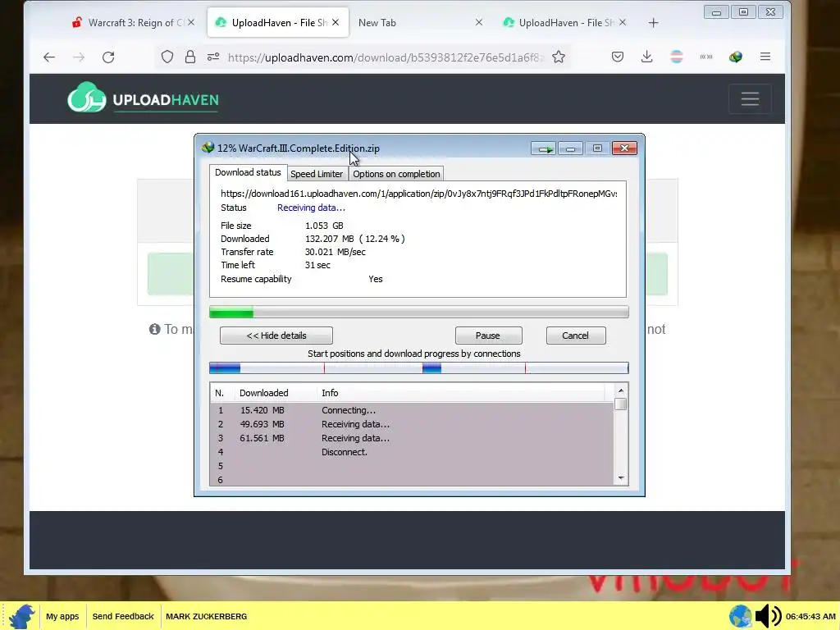Close the New Tab tab
The width and height of the screenshot is (840, 630).
(479, 22)
